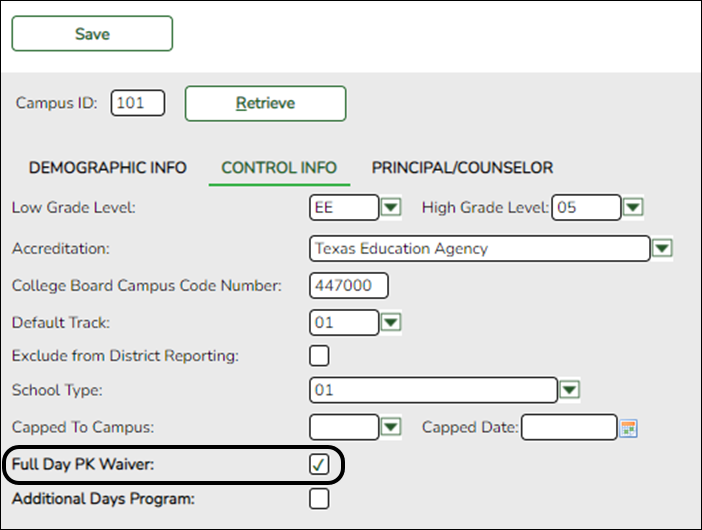Image resolution: width=702 pixels, height=530 pixels.
Task: Open the Default Track dropdown arrow
Action: point(391,322)
